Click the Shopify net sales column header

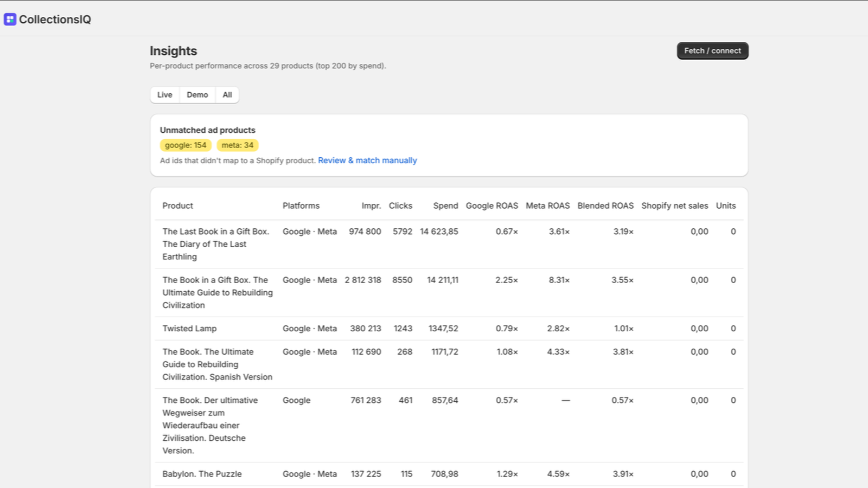(674, 206)
